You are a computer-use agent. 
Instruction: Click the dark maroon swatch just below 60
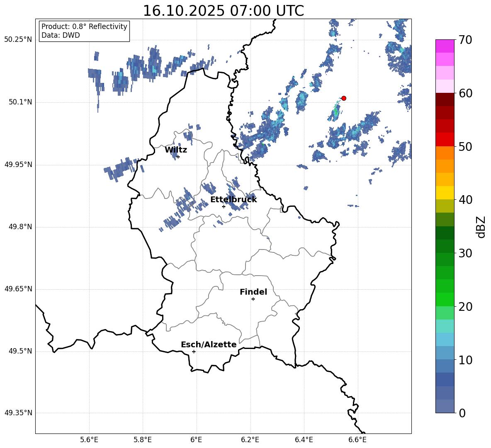[x=445, y=100]
